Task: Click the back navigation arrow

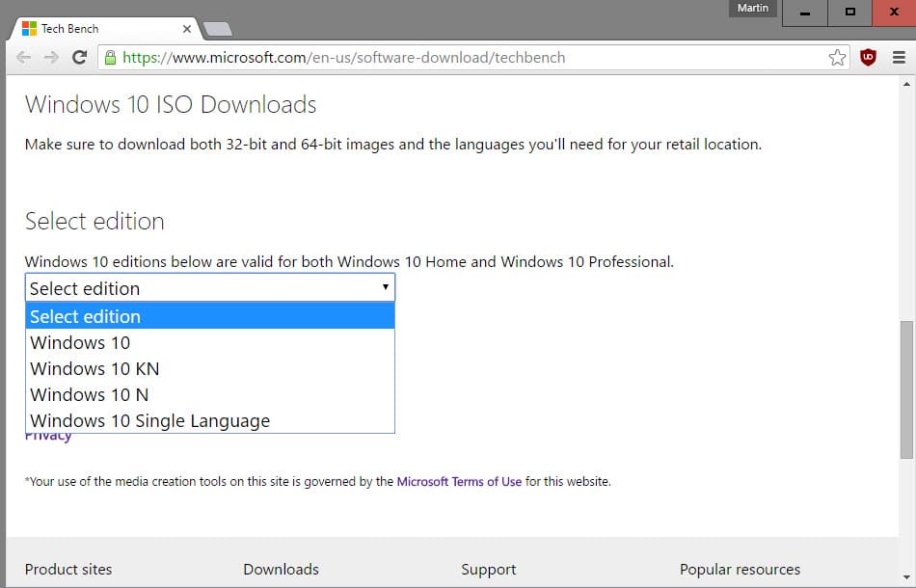Action: [x=23, y=57]
